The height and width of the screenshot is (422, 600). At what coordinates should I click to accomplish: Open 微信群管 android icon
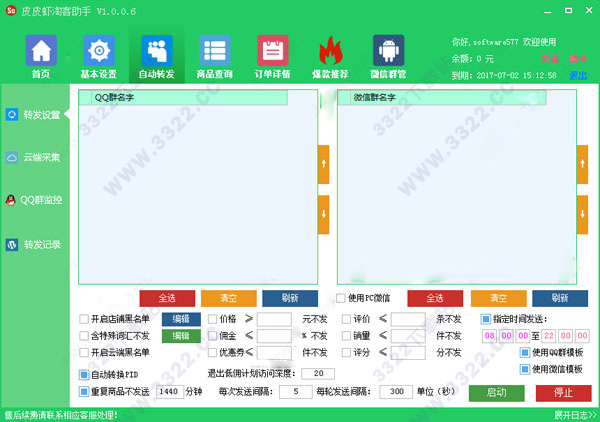pyautogui.click(x=389, y=51)
